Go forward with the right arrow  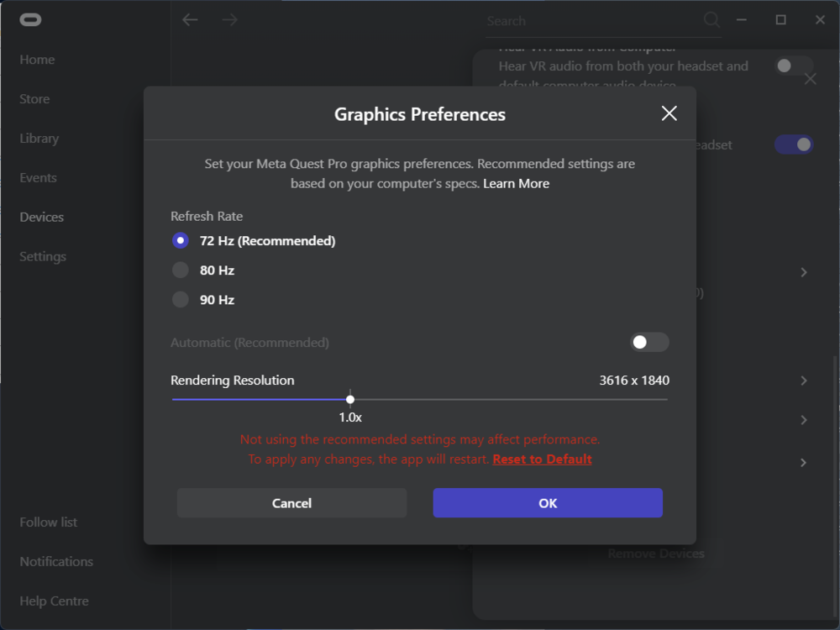230,20
